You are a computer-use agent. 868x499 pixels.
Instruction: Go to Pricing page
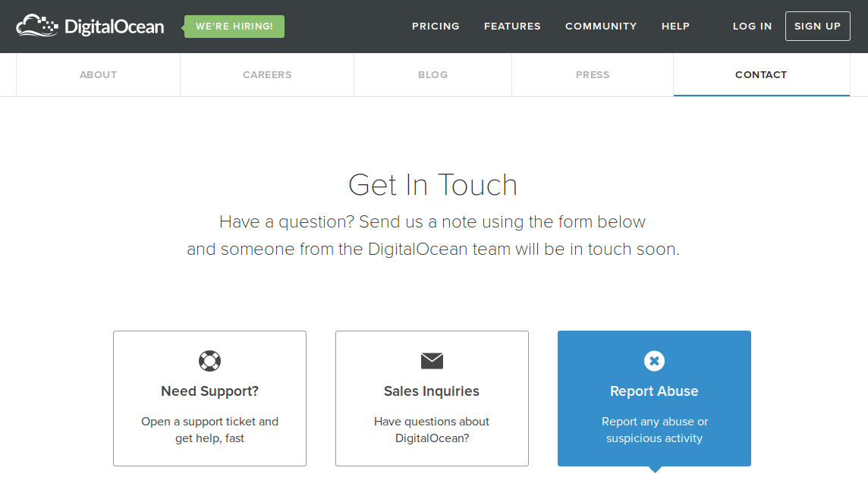tap(436, 26)
